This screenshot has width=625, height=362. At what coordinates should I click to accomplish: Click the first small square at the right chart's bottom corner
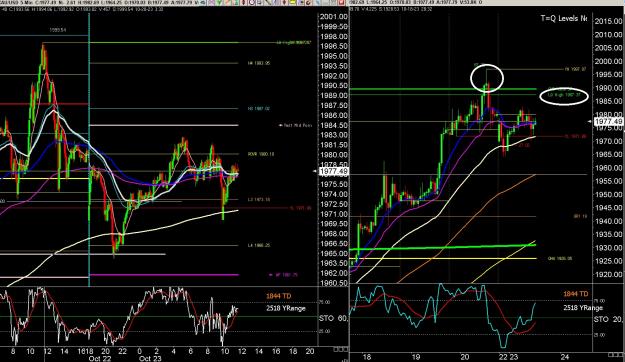(611, 354)
